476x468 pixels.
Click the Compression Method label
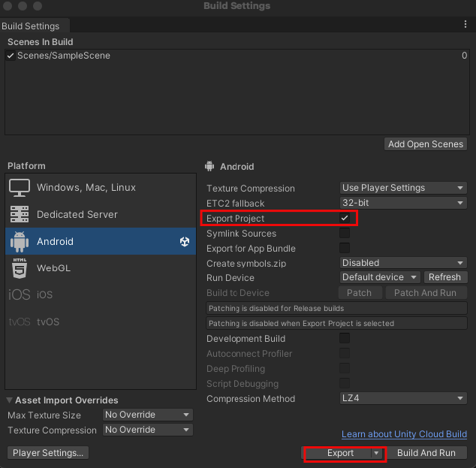tap(251, 398)
